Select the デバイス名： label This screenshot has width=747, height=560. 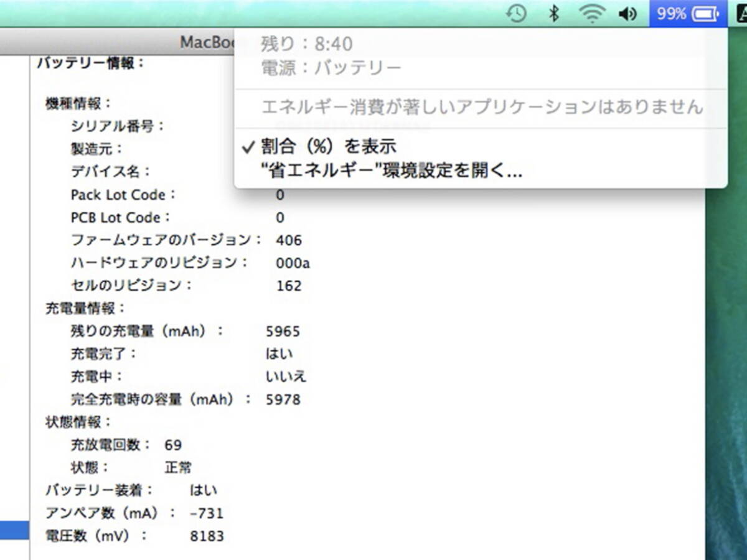(110, 171)
